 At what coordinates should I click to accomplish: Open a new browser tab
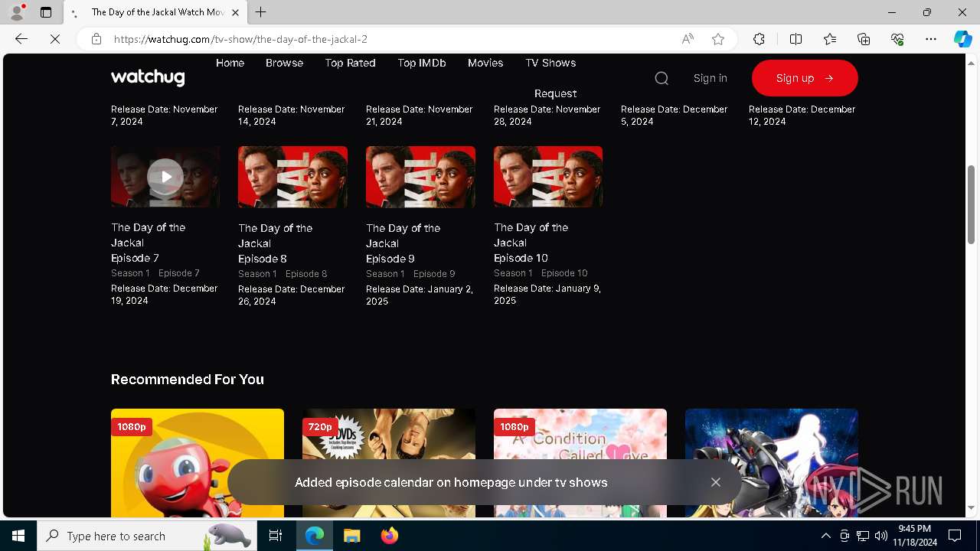pos(261,12)
